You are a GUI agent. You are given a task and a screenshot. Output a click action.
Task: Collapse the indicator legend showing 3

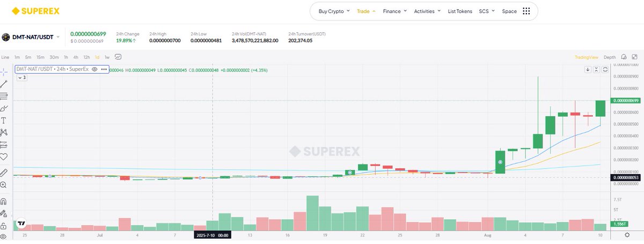[22, 77]
